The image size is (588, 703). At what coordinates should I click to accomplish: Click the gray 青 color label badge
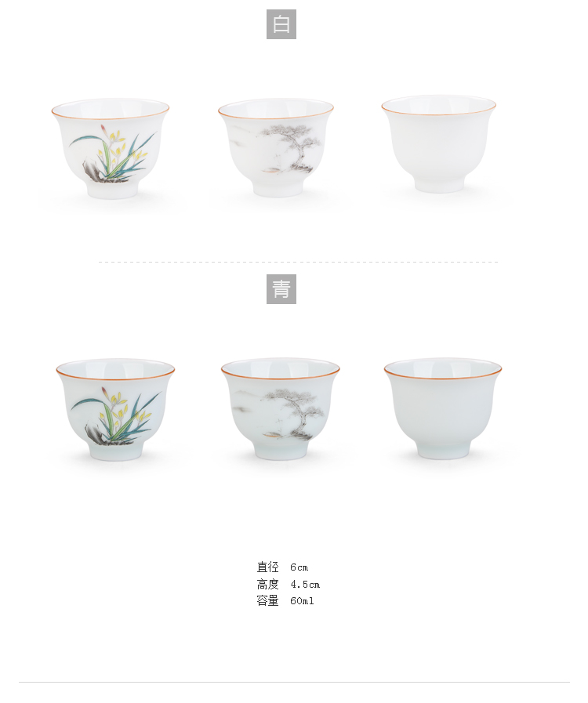pyautogui.click(x=281, y=289)
